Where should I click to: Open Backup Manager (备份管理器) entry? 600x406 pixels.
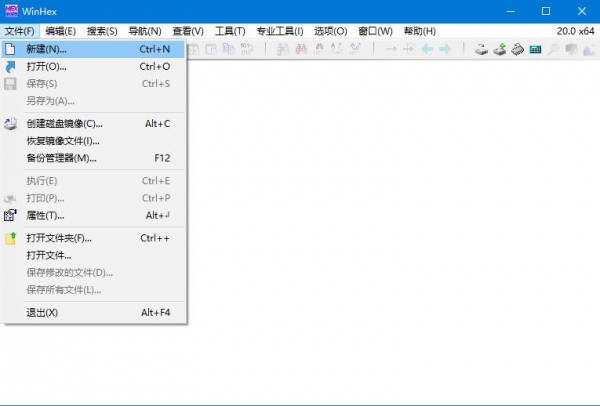coord(93,158)
